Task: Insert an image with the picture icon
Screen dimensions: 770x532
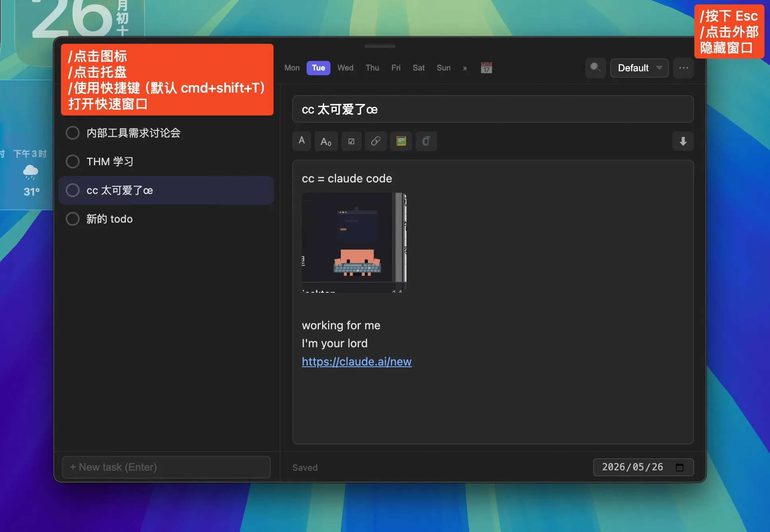Action: 401,141
